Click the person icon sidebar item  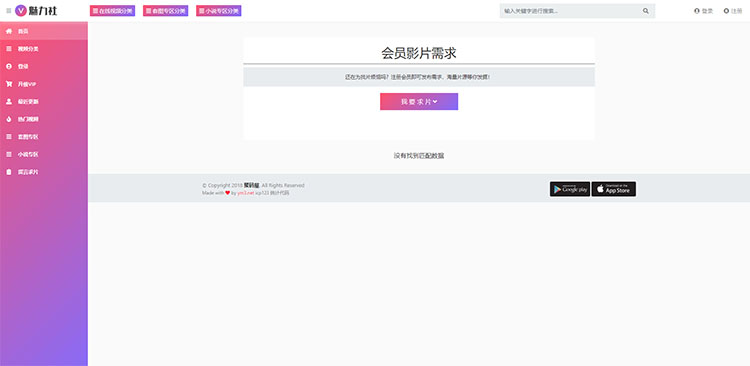44,102
